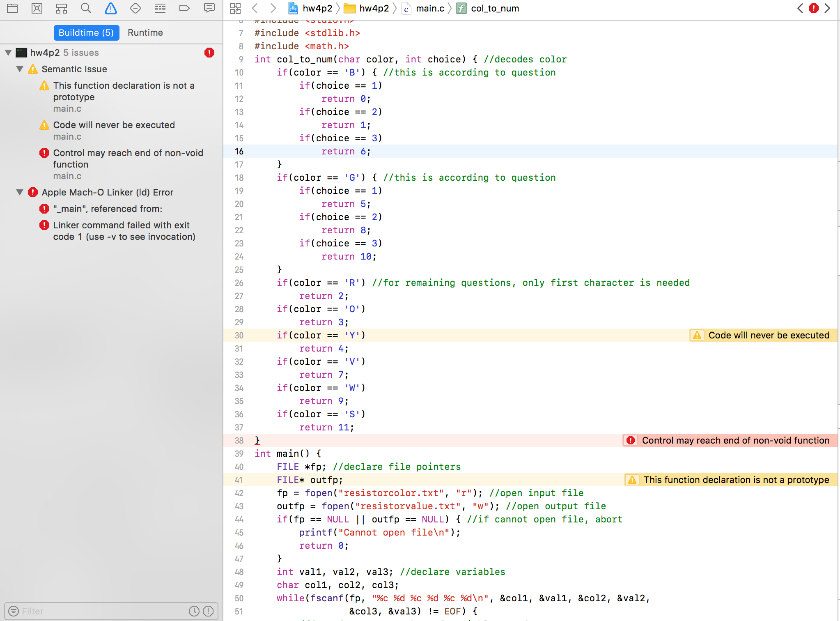Click on 'int main() {' code line

(x=288, y=453)
